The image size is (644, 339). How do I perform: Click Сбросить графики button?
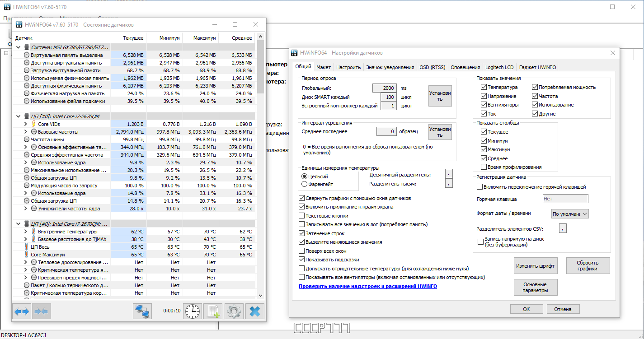click(588, 265)
